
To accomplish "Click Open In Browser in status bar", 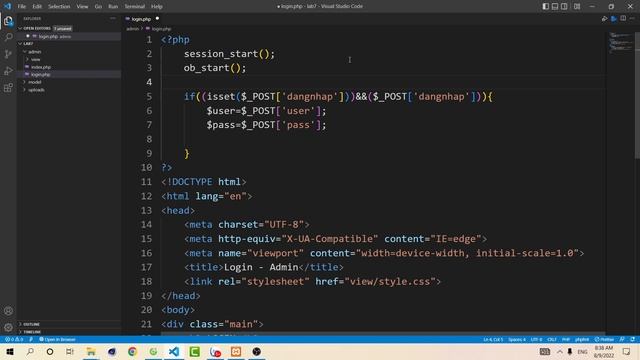I will 57,339.
